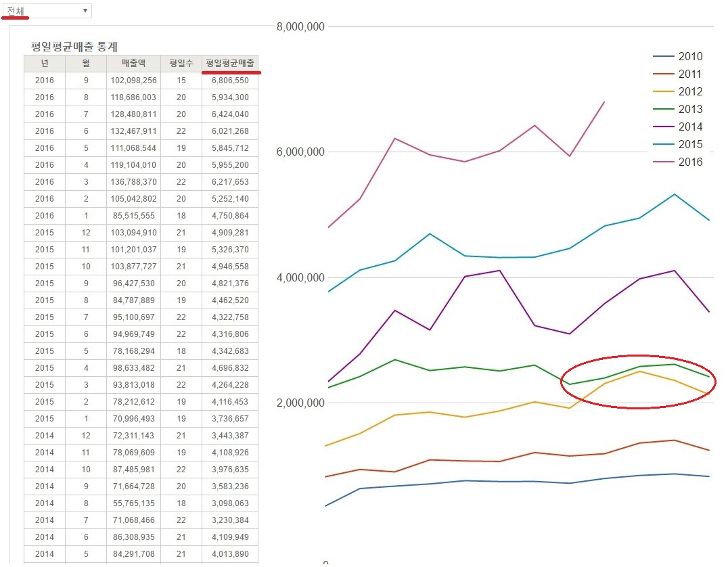The height and width of the screenshot is (567, 728).
Task: Click average cell 4,909,281
Action: click(x=230, y=233)
